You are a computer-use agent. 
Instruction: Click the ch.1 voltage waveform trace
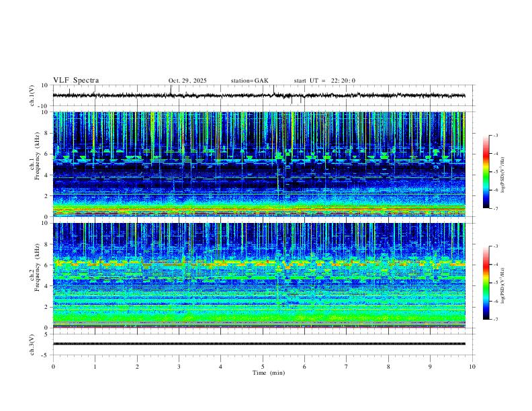point(259,95)
